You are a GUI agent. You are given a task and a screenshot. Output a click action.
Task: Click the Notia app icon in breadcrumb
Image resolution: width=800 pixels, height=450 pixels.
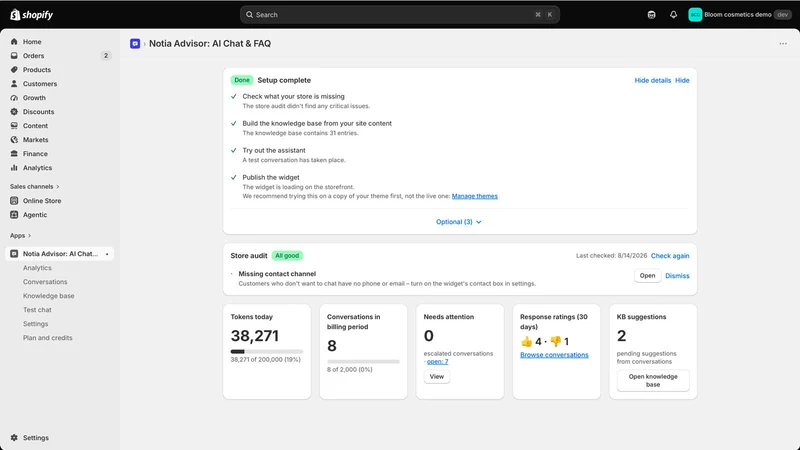click(135, 44)
